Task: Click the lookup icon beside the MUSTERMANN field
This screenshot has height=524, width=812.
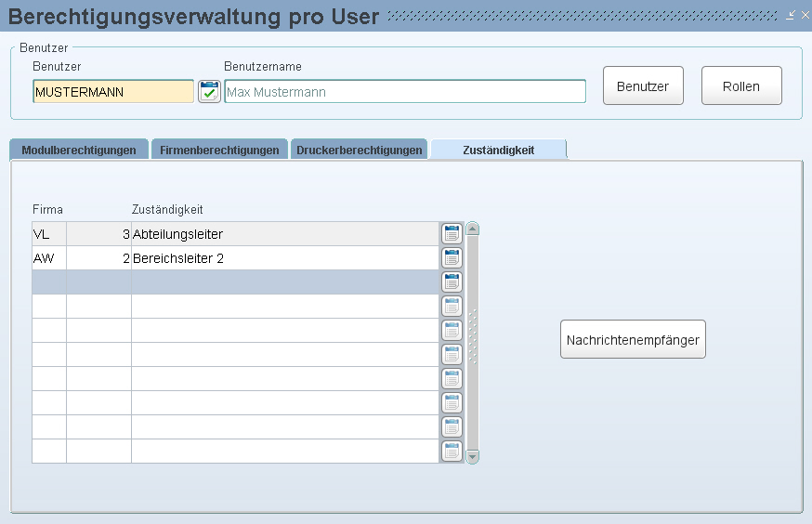Action: point(209,91)
